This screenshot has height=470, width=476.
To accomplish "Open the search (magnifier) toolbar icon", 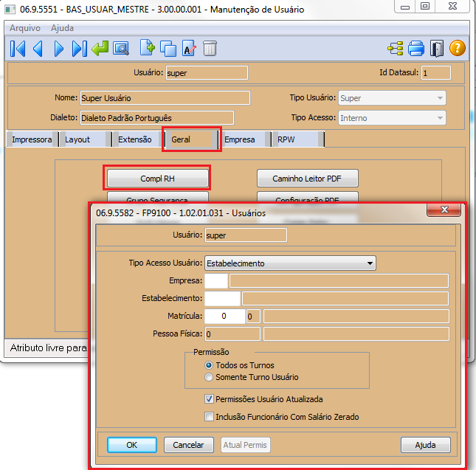I will [121, 49].
